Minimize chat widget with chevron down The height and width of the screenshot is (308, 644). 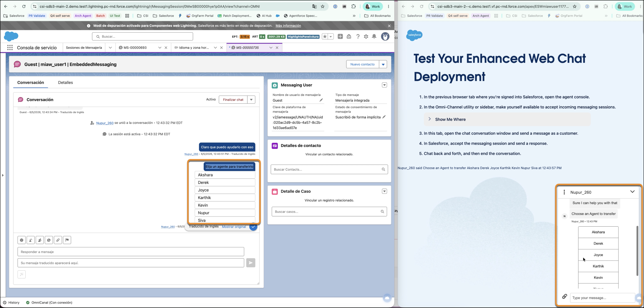tap(632, 192)
